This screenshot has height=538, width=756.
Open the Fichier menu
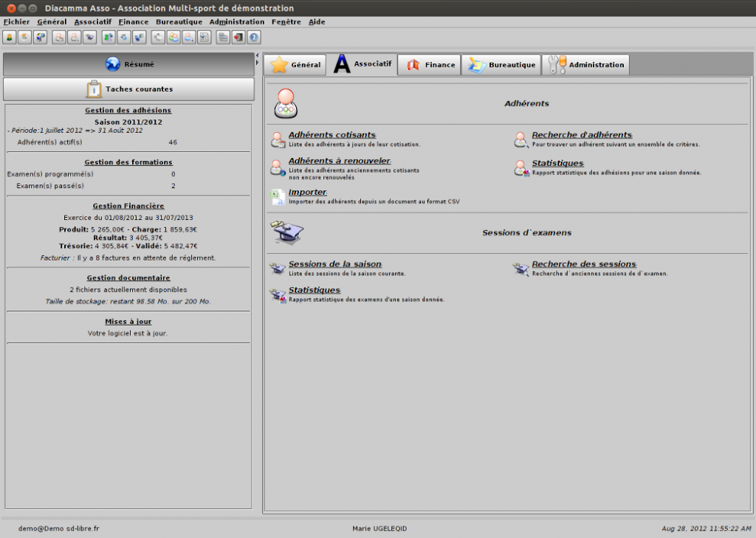tap(16, 21)
